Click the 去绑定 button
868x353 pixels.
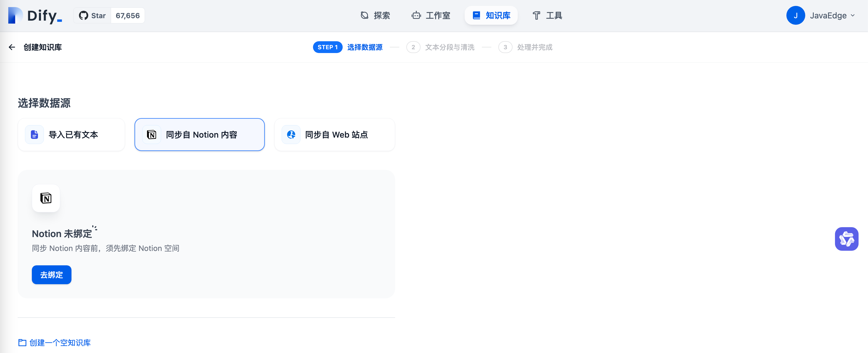click(x=51, y=275)
